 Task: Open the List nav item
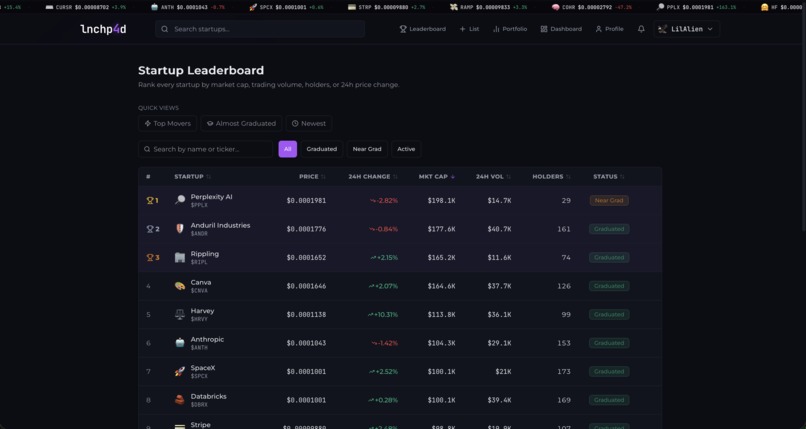tap(469, 29)
